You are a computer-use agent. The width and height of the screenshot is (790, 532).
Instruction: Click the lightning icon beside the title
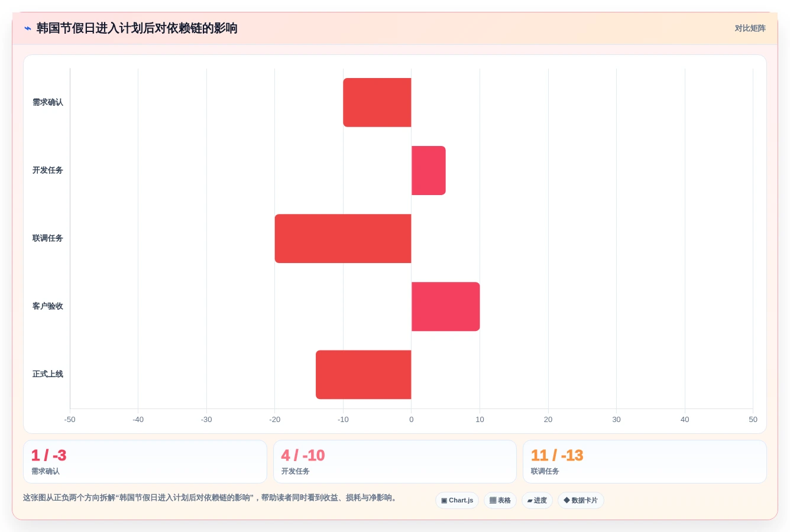[28, 28]
